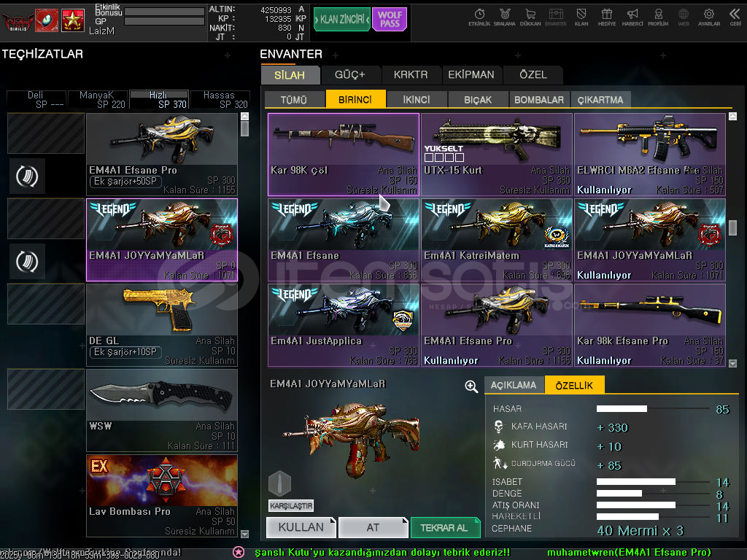Select the DE GL pistol equipment slot
The image size is (747, 560).
(162, 325)
